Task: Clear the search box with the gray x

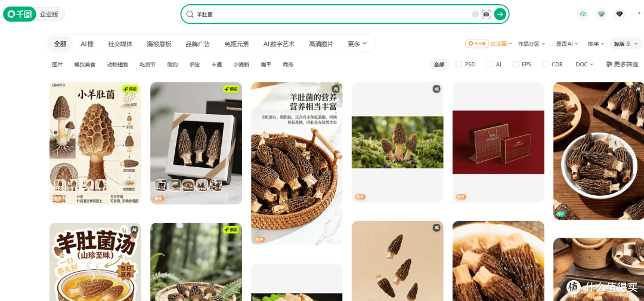Action: (x=475, y=14)
